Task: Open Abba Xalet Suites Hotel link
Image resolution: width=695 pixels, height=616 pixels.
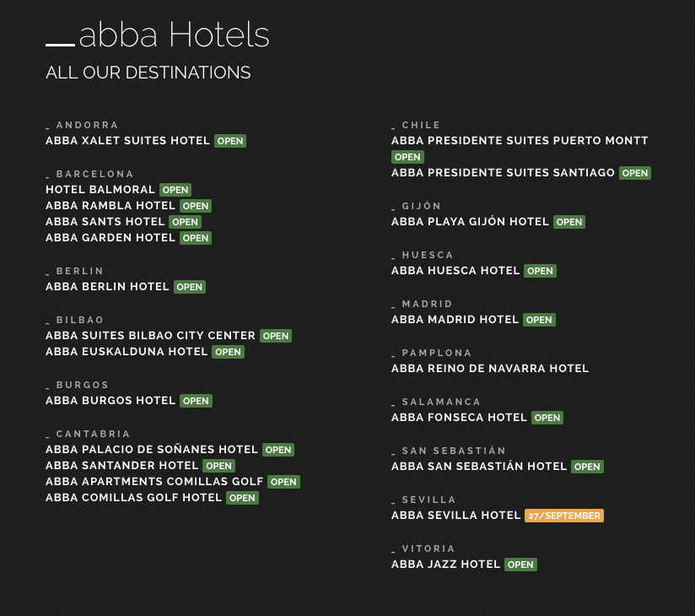Action: click(127, 141)
